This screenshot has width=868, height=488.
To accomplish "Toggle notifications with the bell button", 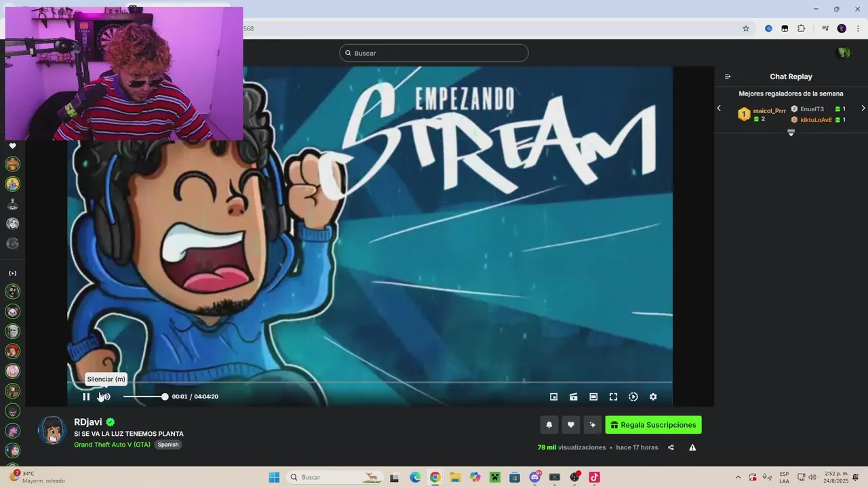I will point(549,425).
